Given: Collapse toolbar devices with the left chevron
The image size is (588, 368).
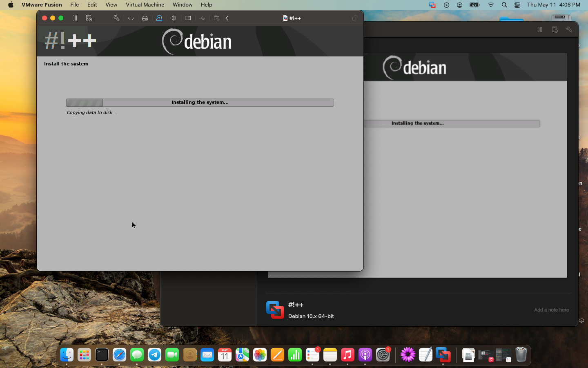Looking at the screenshot, I should coord(227,18).
